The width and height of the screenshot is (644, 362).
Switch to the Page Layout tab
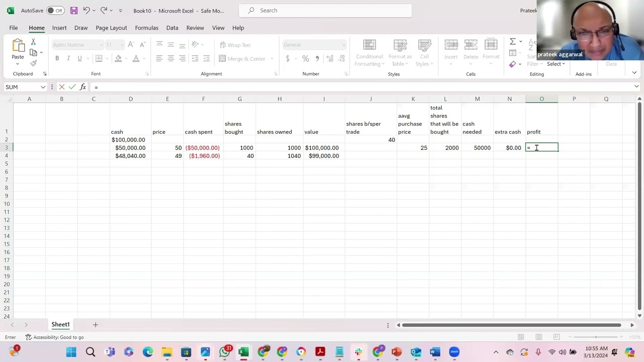pos(111,28)
